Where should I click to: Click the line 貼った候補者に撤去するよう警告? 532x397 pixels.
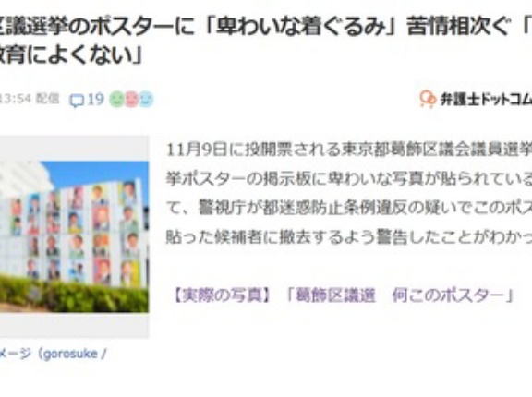click(349, 237)
